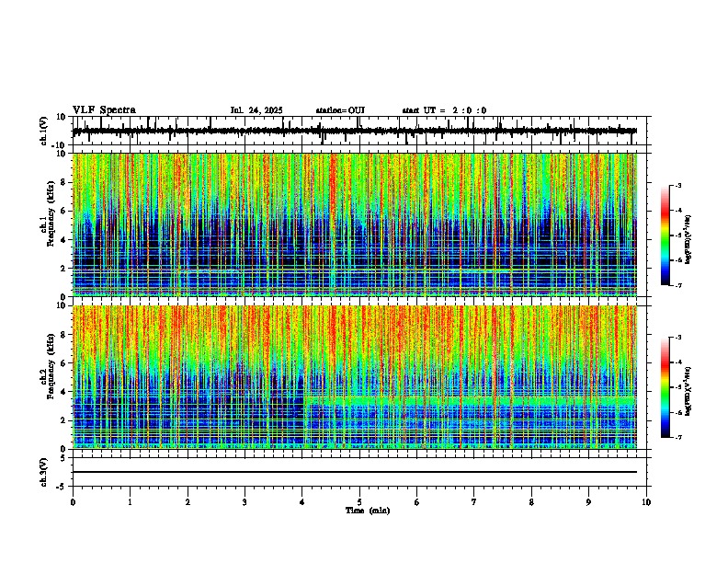Click time axis tick label "0"
Viewport: 728px width, 563px height.
[x=73, y=502]
